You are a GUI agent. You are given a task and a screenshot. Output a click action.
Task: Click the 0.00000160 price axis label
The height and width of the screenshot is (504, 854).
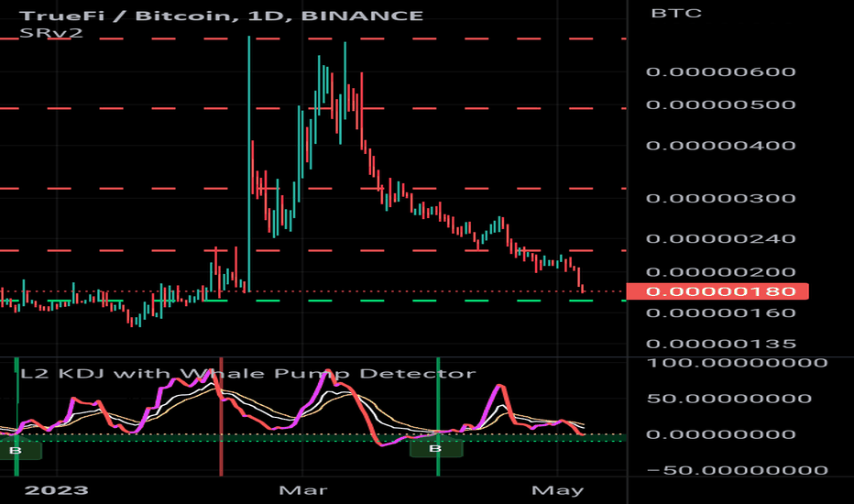[720, 312]
